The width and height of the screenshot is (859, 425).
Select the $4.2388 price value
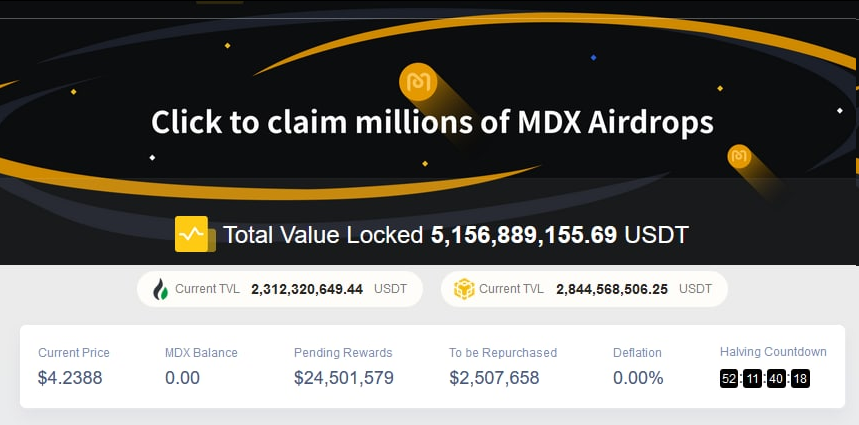70,378
